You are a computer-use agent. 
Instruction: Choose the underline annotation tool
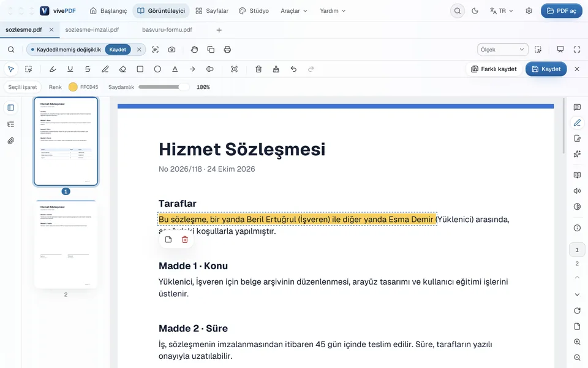pyautogui.click(x=70, y=69)
